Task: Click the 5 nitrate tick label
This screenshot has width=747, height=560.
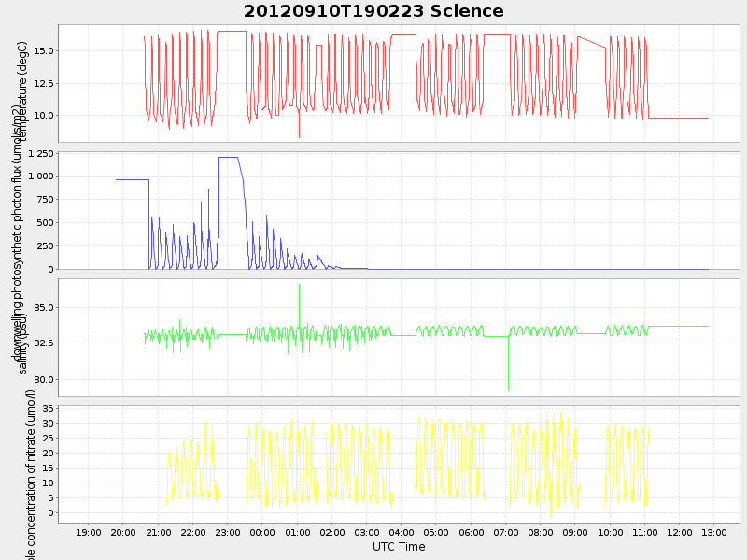Action: (51, 498)
